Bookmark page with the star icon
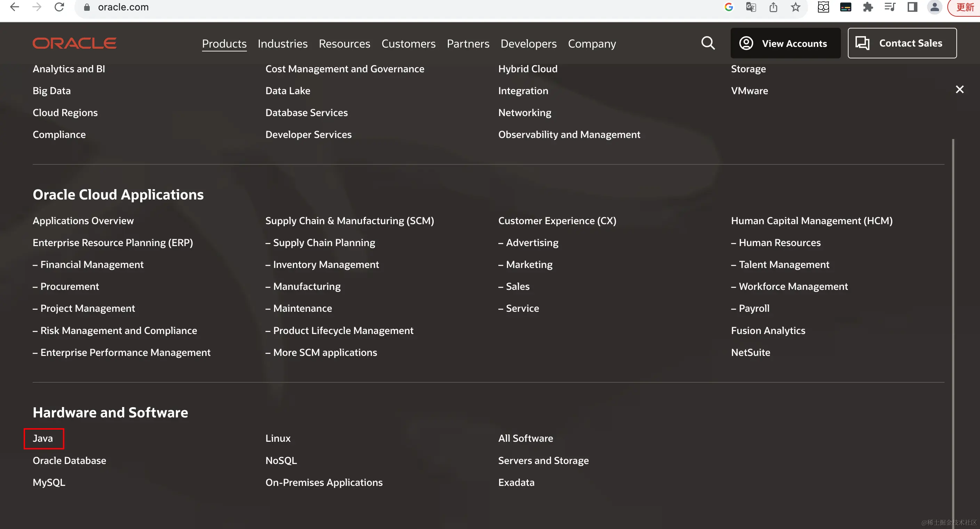980x529 pixels. [795, 7]
